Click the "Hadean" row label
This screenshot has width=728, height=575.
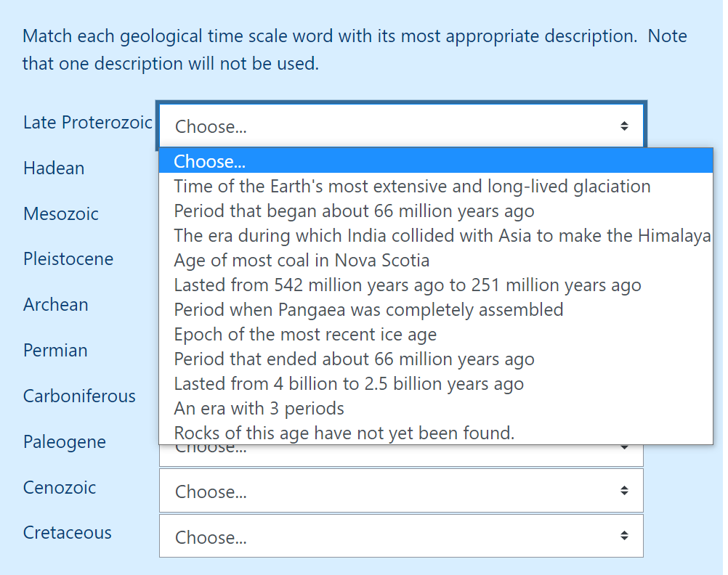tap(54, 168)
